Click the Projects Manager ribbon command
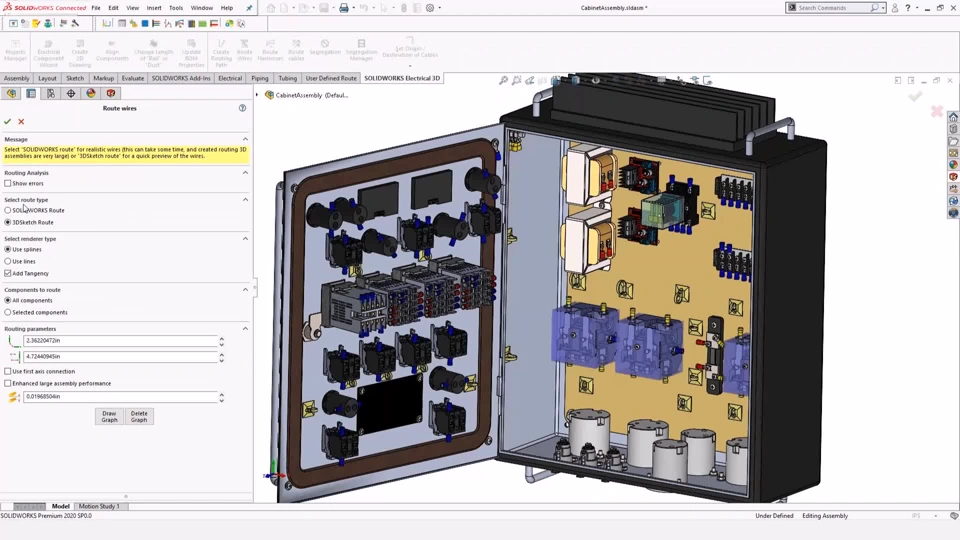The image size is (960, 540). pyautogui.click(x=15, y=50)
